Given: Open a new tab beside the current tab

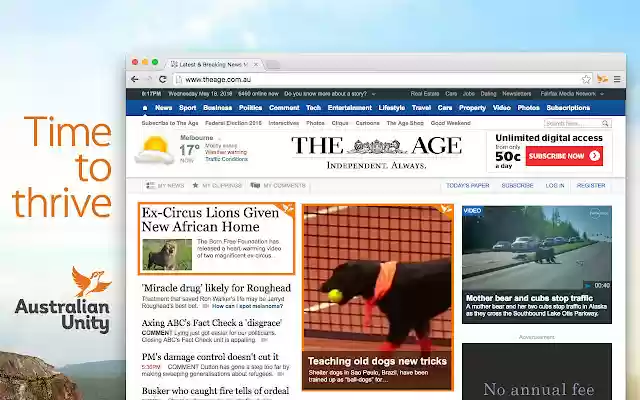Looking at the screenshot, I should (x=273, y=64).
